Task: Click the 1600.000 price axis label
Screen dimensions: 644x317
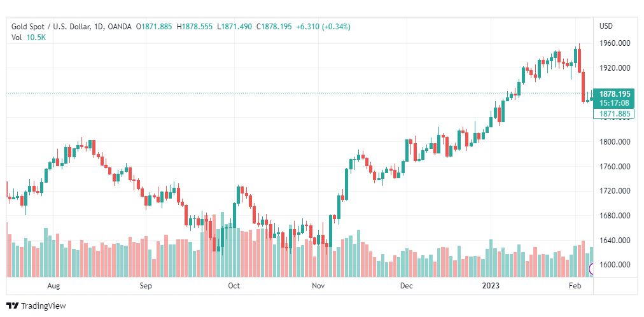Action: 614,265
